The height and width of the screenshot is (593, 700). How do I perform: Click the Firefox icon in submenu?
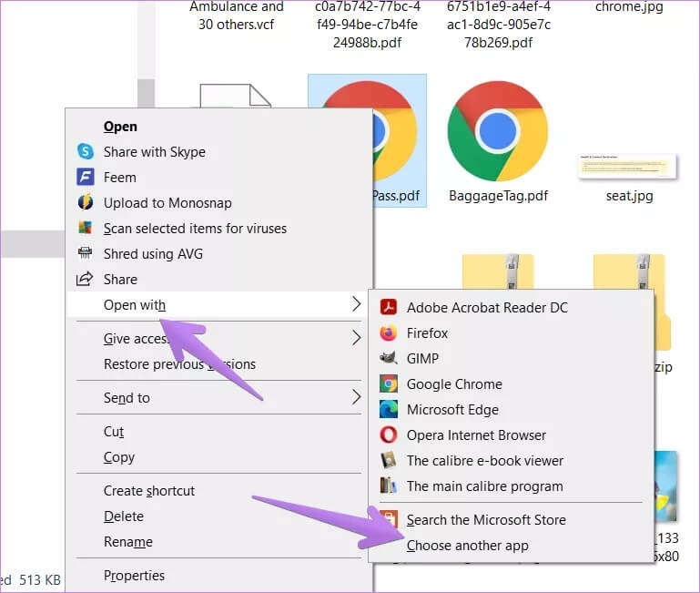pyautogui.click(x=389, y=332)
